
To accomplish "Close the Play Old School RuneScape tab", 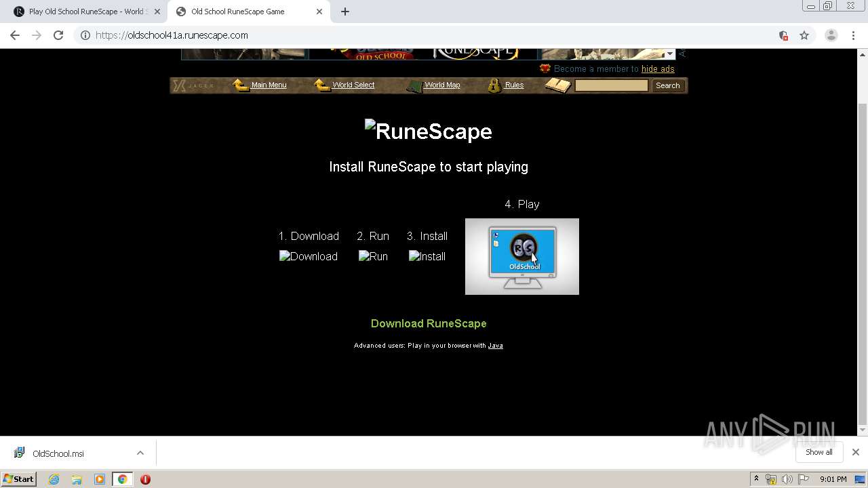I will point(157,12).
